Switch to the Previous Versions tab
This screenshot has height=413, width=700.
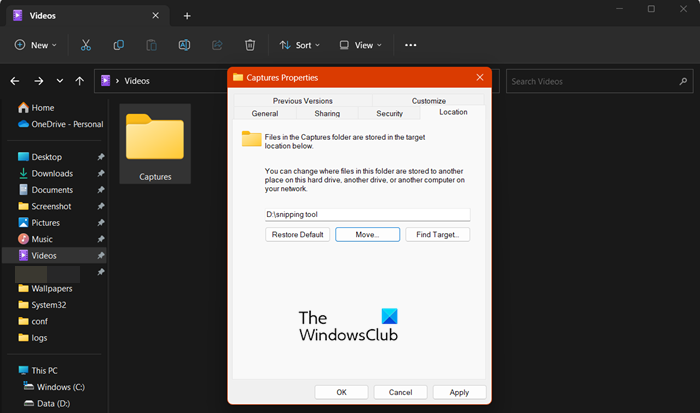click(x=302, y=101)
